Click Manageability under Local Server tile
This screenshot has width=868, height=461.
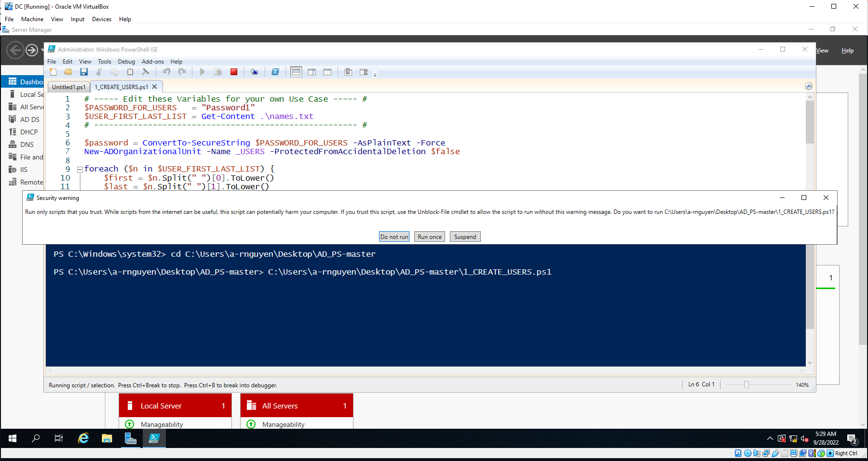click(x=162, y=424)
